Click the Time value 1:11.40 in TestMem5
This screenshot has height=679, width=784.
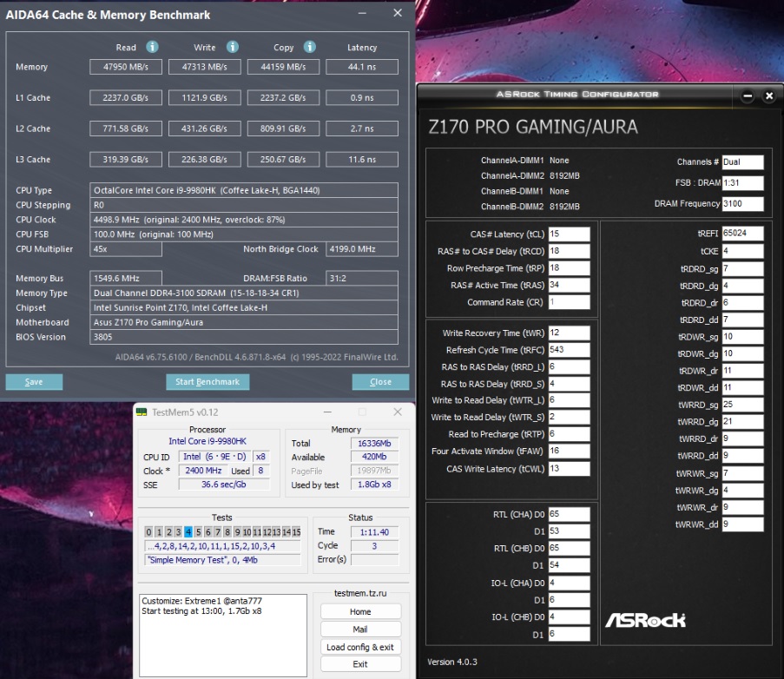pos(374,532)
